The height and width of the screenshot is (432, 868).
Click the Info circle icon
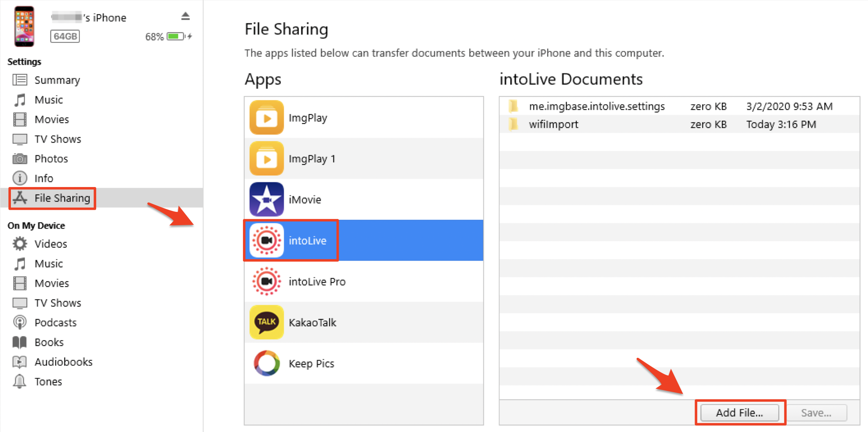click(x=20, y=178)
